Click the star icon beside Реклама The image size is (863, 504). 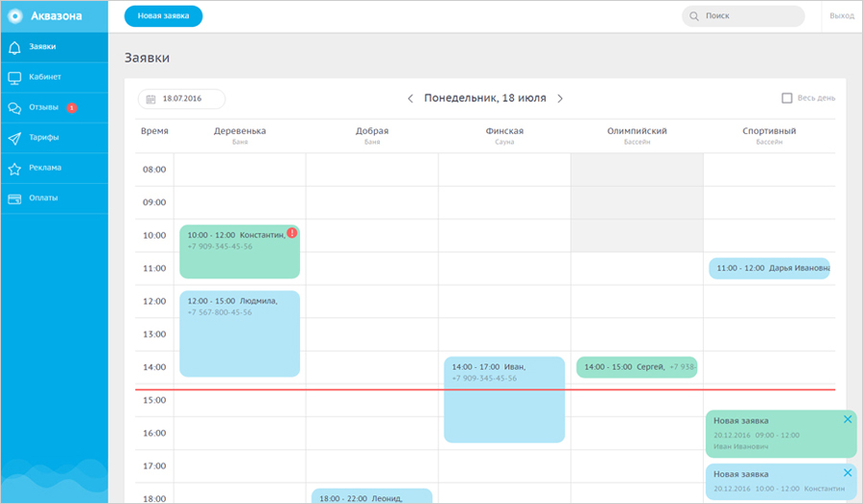pyautogui.click(x=14, y=168)
